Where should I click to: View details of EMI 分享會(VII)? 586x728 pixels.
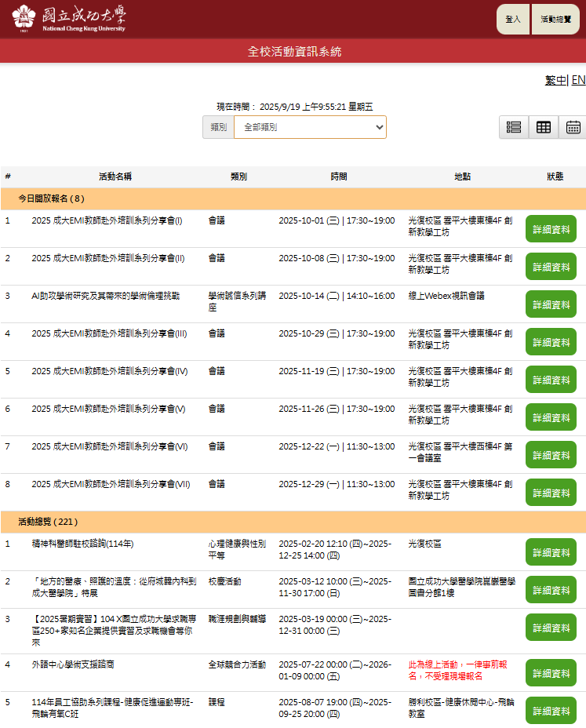tap(551, 493)
